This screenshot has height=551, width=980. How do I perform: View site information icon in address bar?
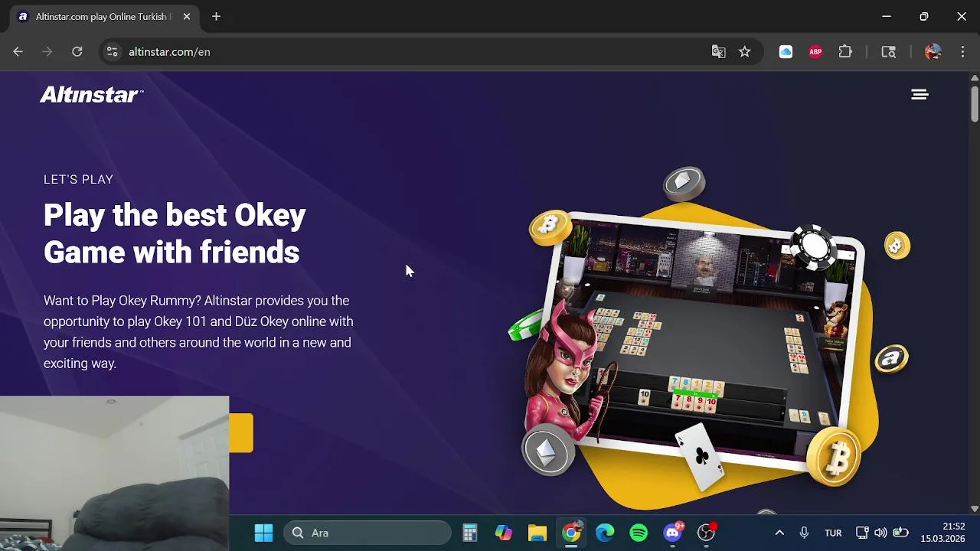coord(112,51)
